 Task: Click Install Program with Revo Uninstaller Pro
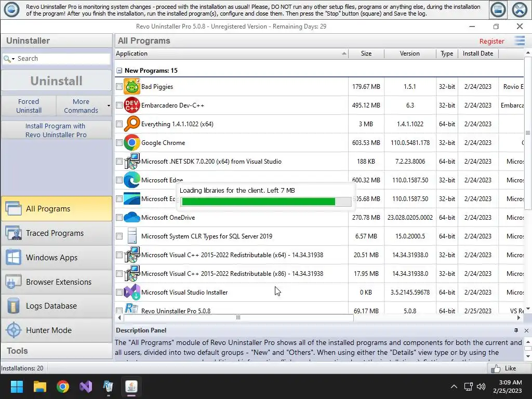(x=56, y=130)
